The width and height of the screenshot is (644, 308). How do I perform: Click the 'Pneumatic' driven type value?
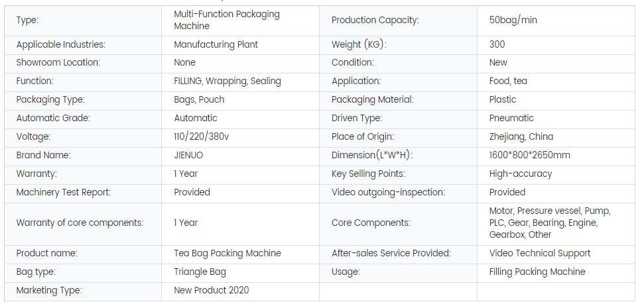point(511,118)
